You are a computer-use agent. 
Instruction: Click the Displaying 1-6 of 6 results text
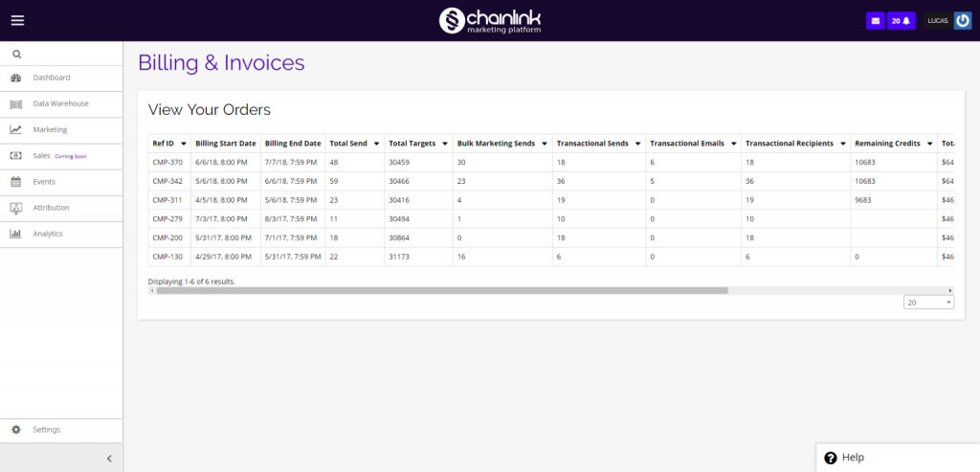(x=191, y=281)
